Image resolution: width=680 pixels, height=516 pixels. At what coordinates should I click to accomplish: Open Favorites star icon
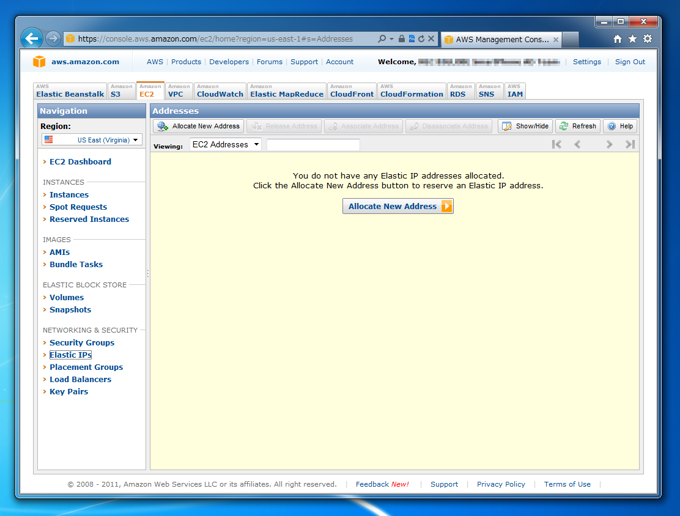[633, 39]
